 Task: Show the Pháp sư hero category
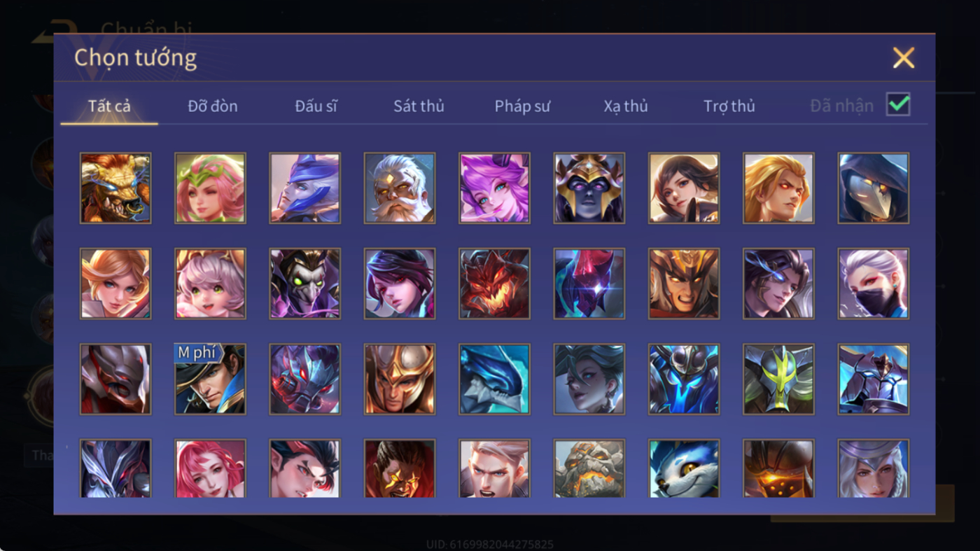coord(522,106)
